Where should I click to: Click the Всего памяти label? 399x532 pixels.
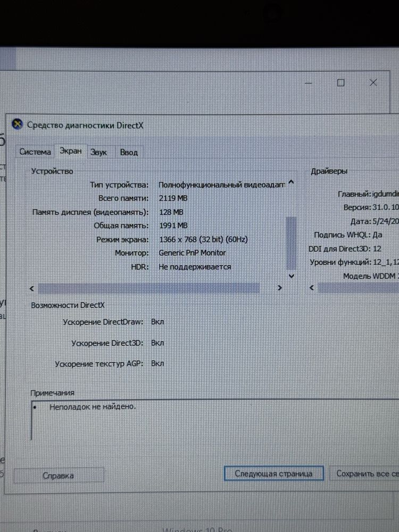coord(123,198)
